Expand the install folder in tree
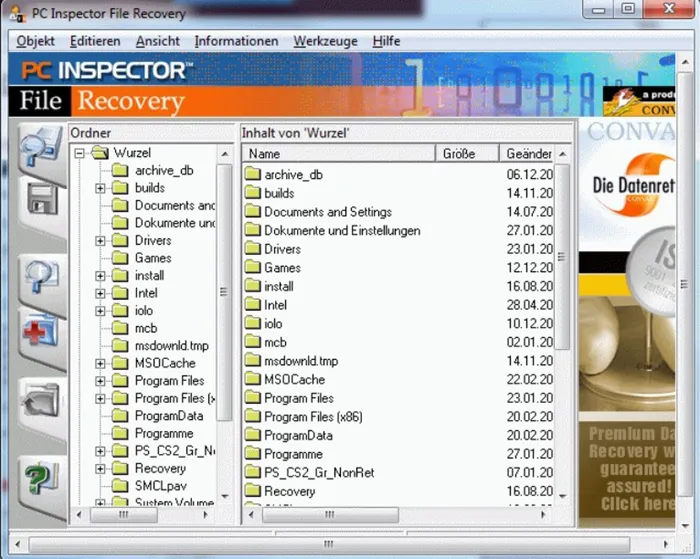The height and width of the screenshot is (559, 700). tap(100, 276)
